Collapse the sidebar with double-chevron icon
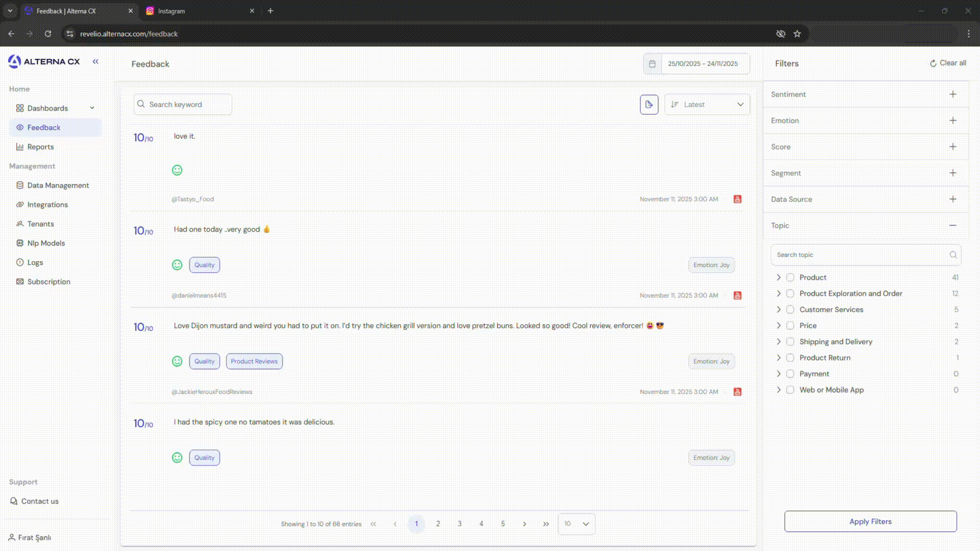 tap(95, 61)
